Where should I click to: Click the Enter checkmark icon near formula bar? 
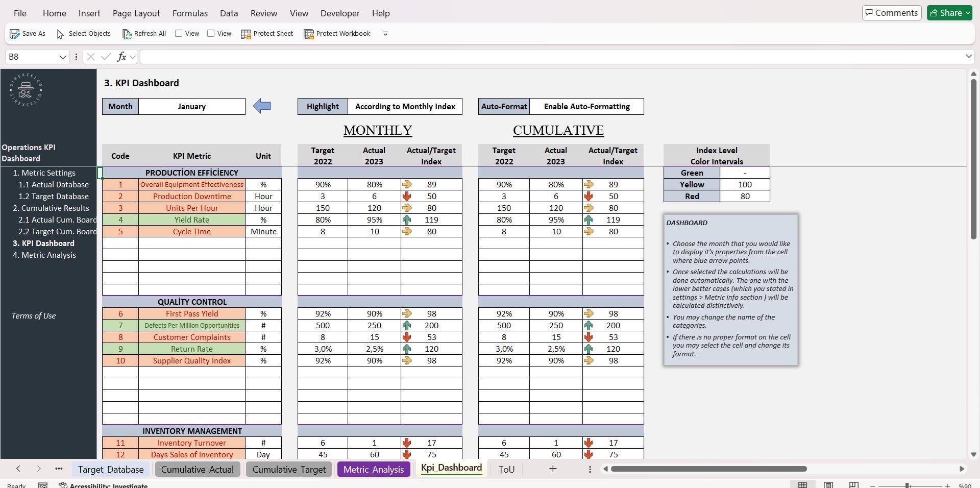click(x=106, y=57)
